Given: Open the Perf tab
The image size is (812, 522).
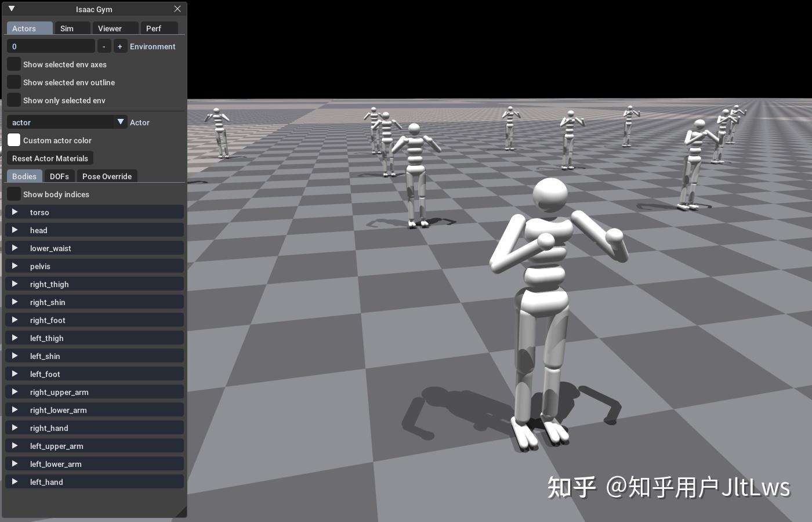Looking at the screenshot, I should coord(159,28).
